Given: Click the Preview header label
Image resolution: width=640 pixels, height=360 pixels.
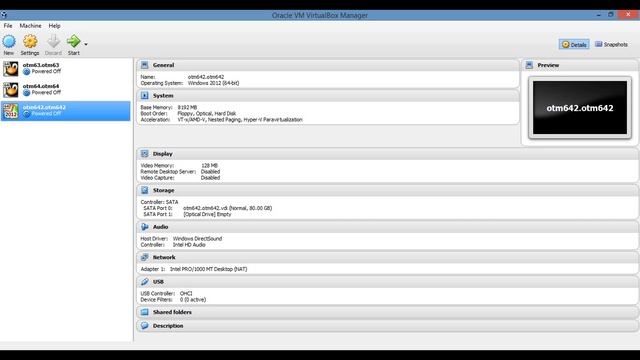Looking at the screenshot, I should point(548,65).
